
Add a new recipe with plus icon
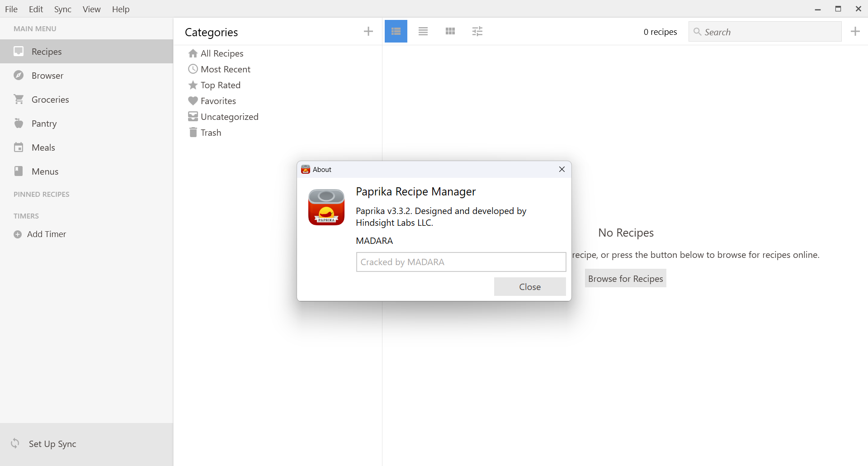[855, 31]
